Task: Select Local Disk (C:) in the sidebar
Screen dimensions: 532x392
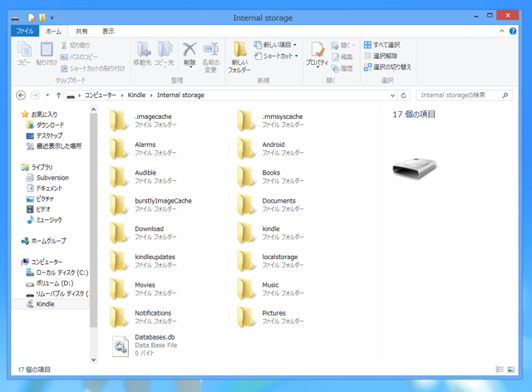Action: 57,272
